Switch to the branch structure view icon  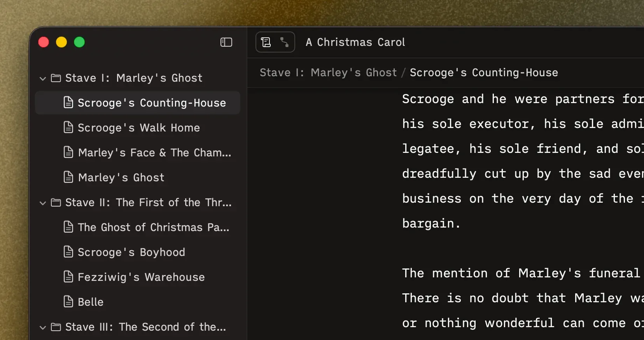285,42
